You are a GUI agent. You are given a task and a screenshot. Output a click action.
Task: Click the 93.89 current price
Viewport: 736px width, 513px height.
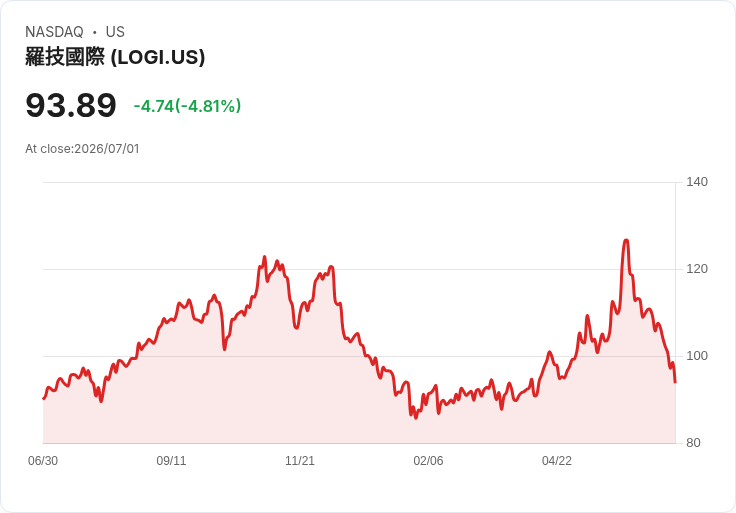71,105
